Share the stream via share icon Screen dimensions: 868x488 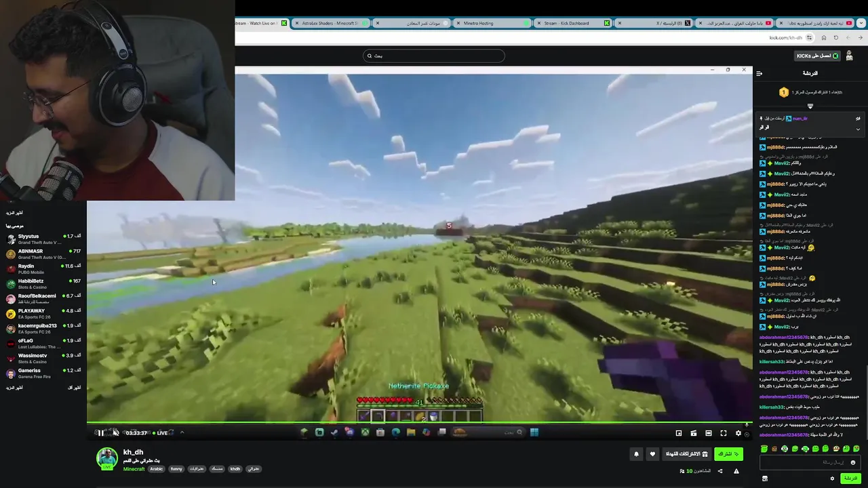(720, 471)
